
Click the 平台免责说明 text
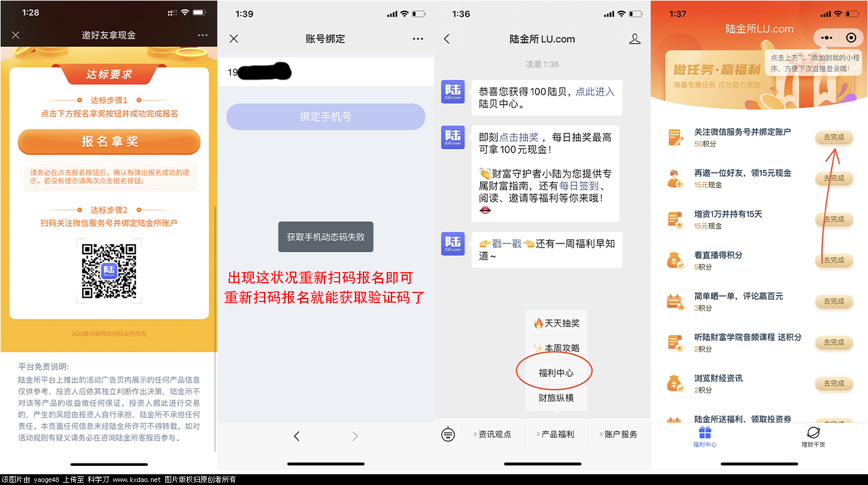[44, 367]
